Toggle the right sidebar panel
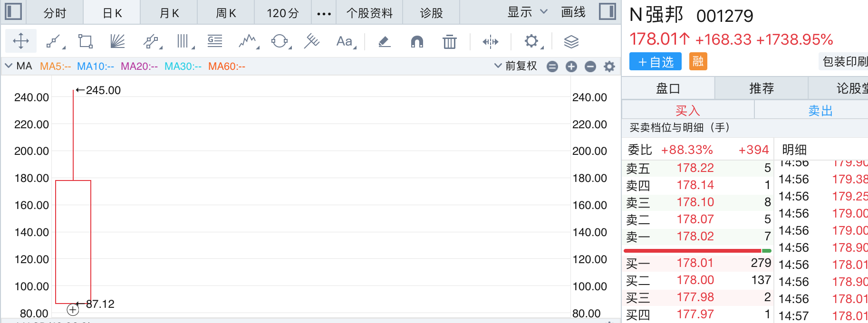This screenshot has width=868, height=323. point(607,11)
